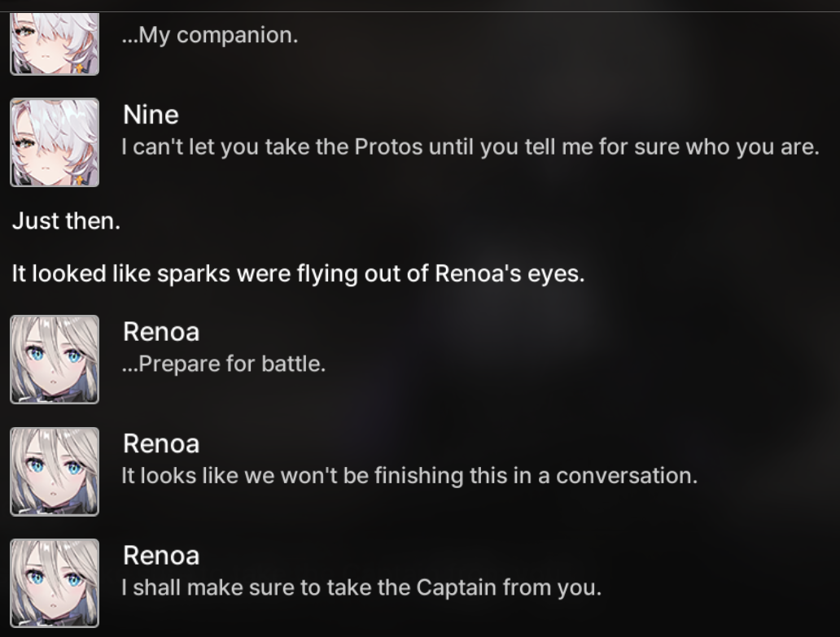Image resolution: width=840 pixels, height=637 pixels.
Task: Select Nine's line starting "I can't let you"
Action: coord(470,148)
